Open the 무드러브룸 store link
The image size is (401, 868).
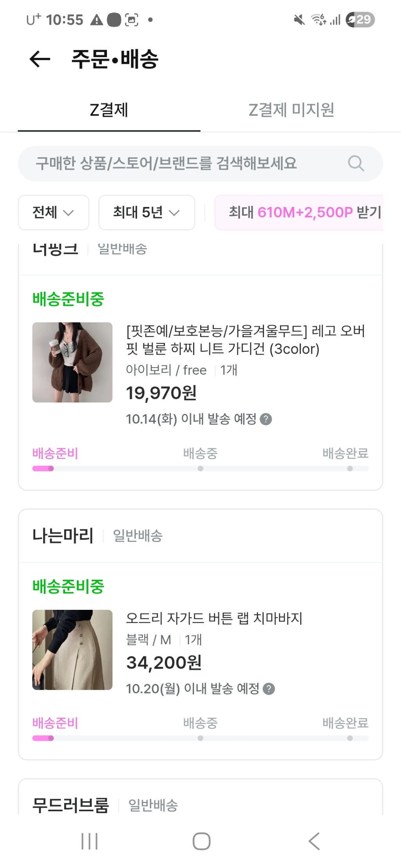(x=70, y=805)
